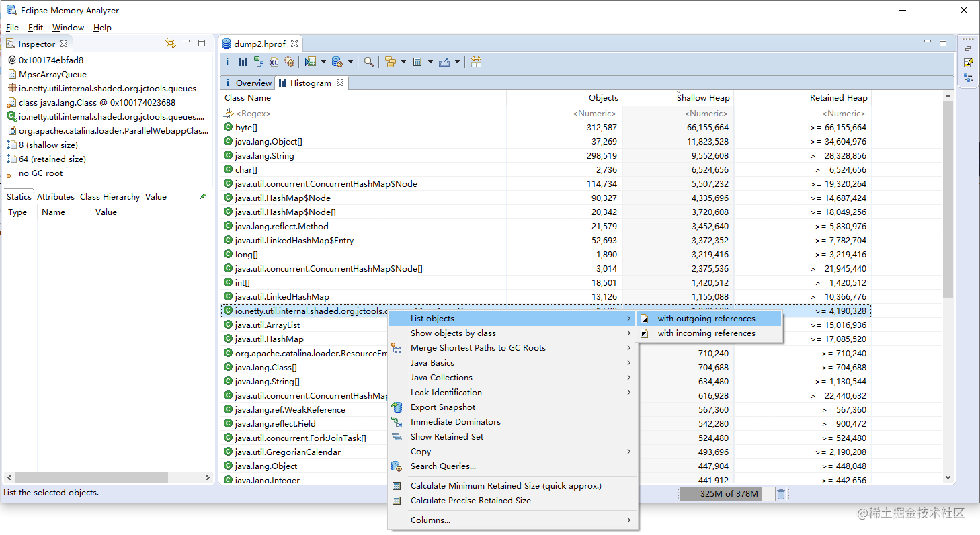The image size is (980, 535).
Task: Select 'Calculate Minimum Retained Size (quick approx.)'
Action: pos(513,486)
